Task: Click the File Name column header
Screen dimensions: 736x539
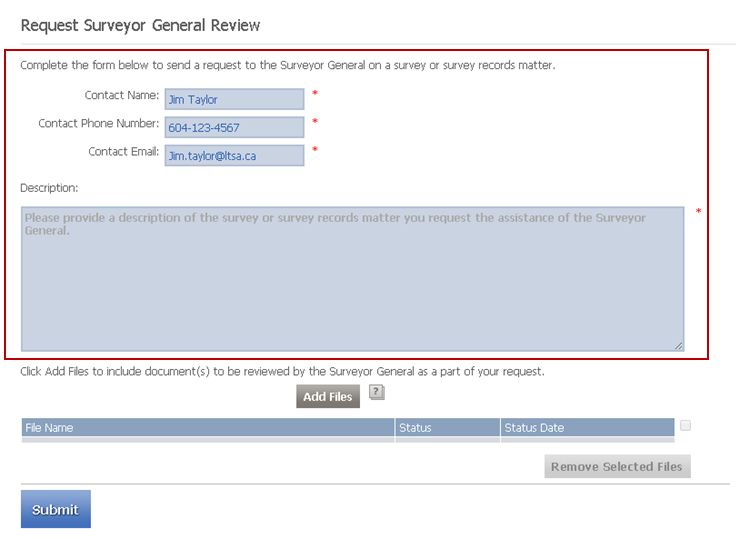Action: pos(208,428)
